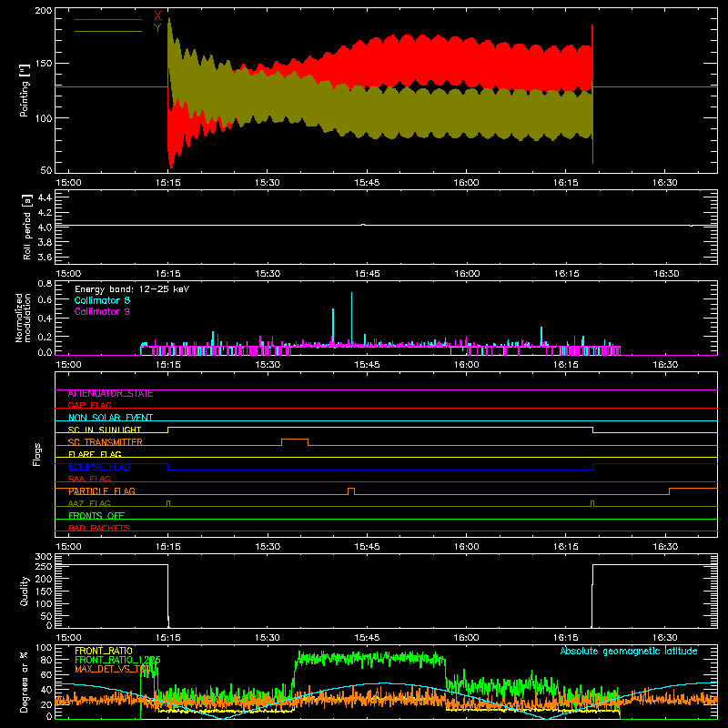728x728 pixels.
Task: Click the green FRONT_RATIO_1225 legend entry
Action: tap(118, 661)
